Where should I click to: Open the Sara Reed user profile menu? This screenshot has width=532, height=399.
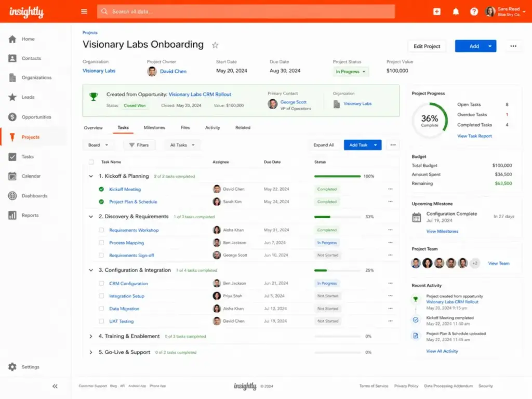[x=506, y=11]
